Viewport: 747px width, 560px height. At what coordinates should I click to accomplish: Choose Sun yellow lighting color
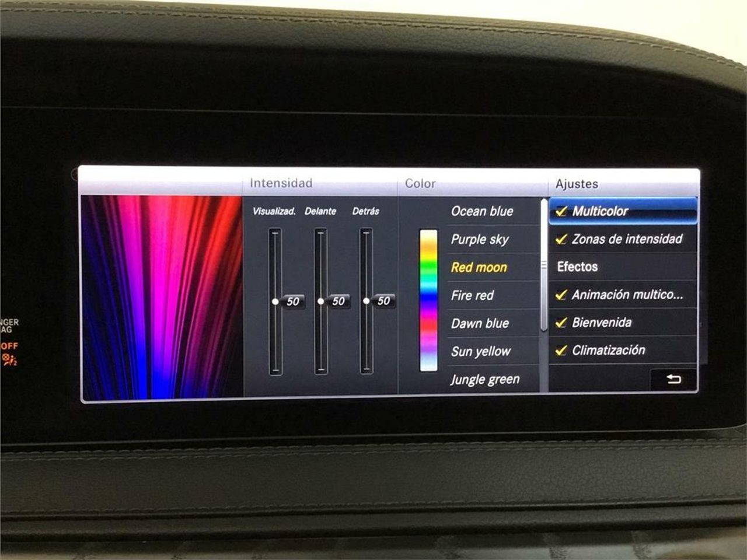click(480, 351)
